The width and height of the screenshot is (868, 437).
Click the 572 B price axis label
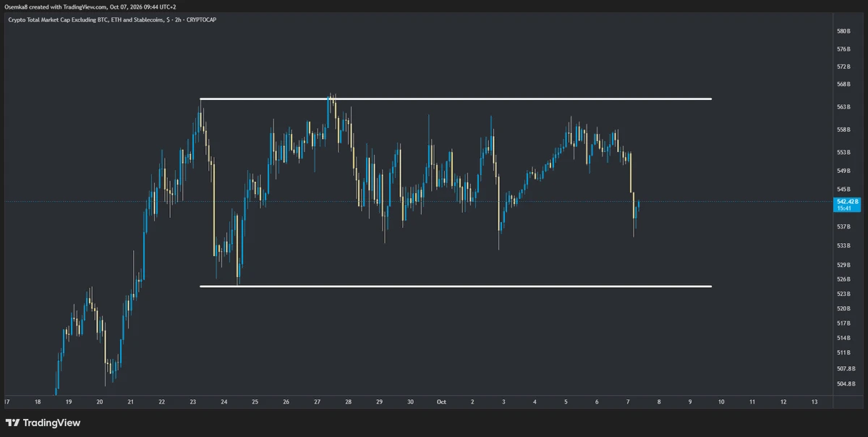(x=843, y=67)
